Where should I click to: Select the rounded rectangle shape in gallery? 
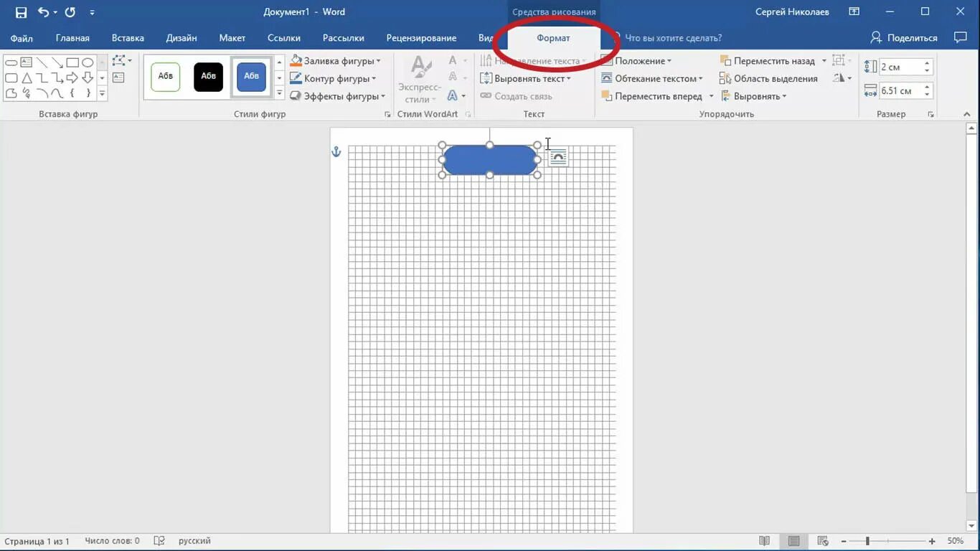point(11,77)
